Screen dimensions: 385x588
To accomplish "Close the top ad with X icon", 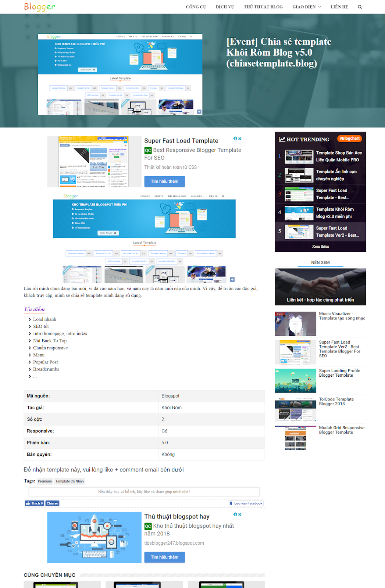I will [240, 139].
